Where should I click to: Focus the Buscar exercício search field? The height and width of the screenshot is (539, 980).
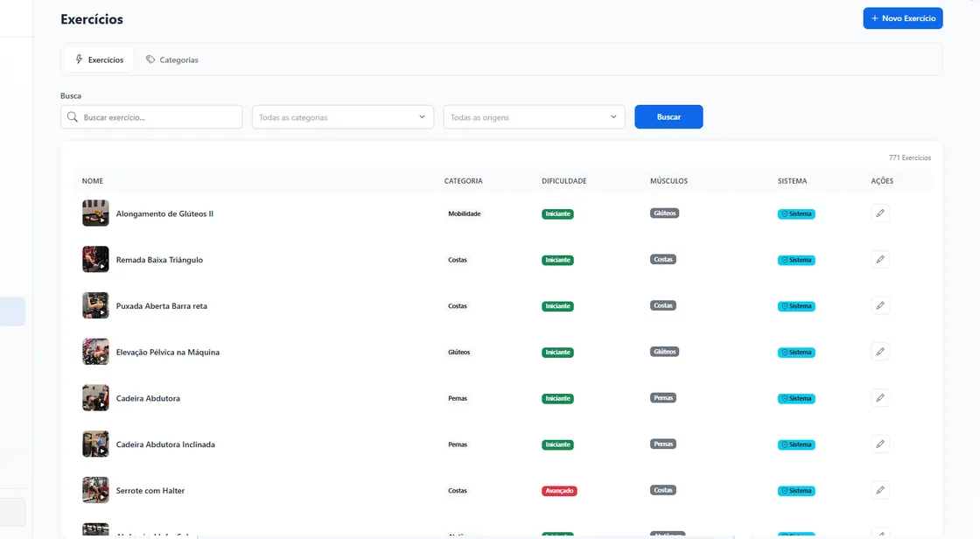click(151, 117)
